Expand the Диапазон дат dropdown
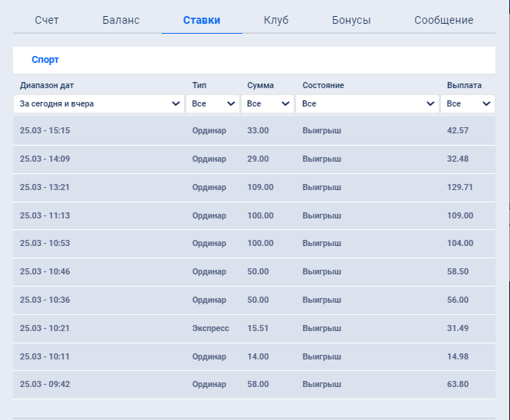The height and width of the screenshot is (420, 510). pyautogui.click(x=99, y=103)
